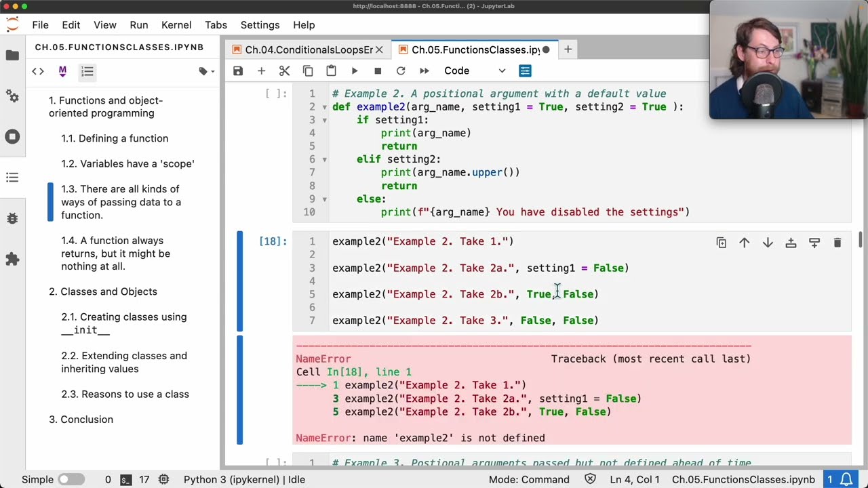Move the active cell down arrow
The image size is (868, 488).
768,243
